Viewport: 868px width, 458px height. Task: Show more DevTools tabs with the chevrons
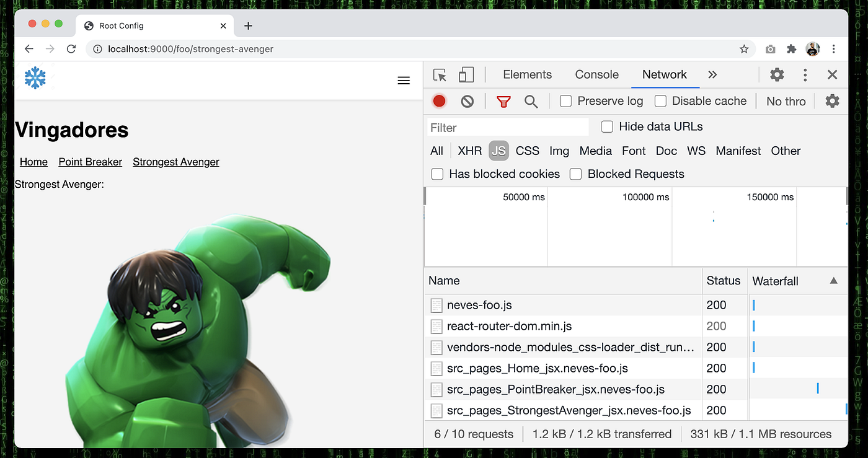(x=712, y=74)
